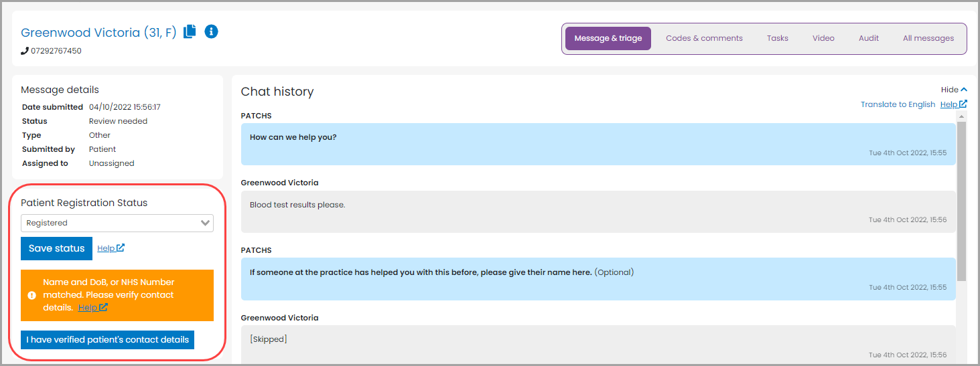The height and width of the screenshot is (366, 980).
Task: Click the copy icon beside Greenwood Victoria
Action: click(190, 31)
